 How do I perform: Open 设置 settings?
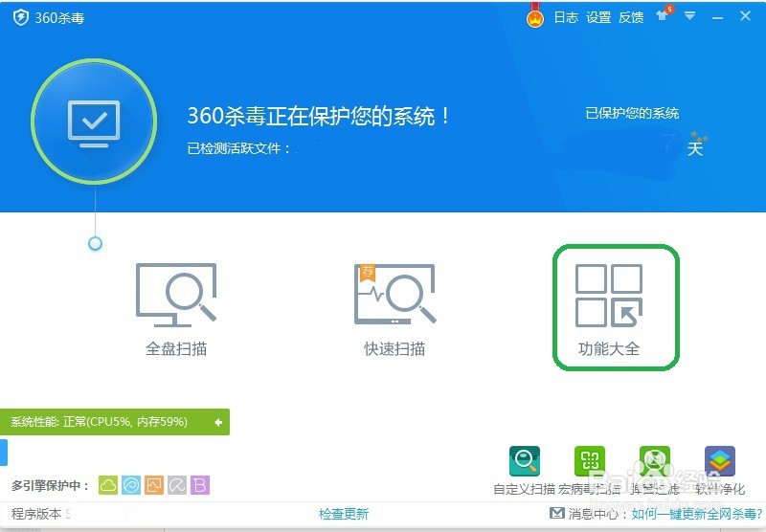tap(598, 17)
